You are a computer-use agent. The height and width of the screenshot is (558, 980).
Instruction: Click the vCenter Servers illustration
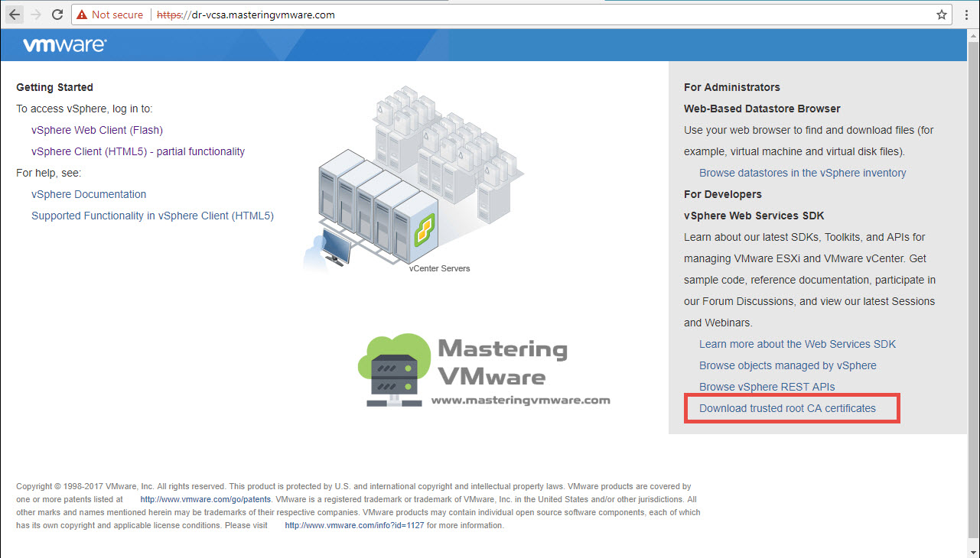click(x=413, y=177)
